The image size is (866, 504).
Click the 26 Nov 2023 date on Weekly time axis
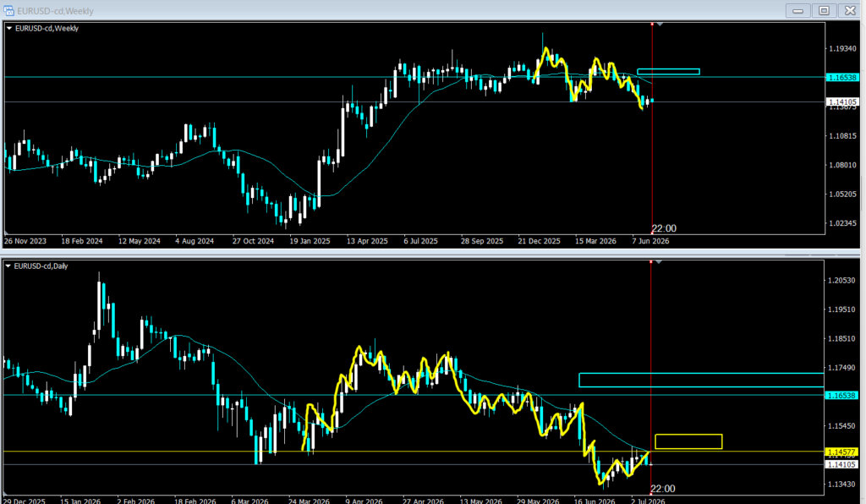coord(25,241)
